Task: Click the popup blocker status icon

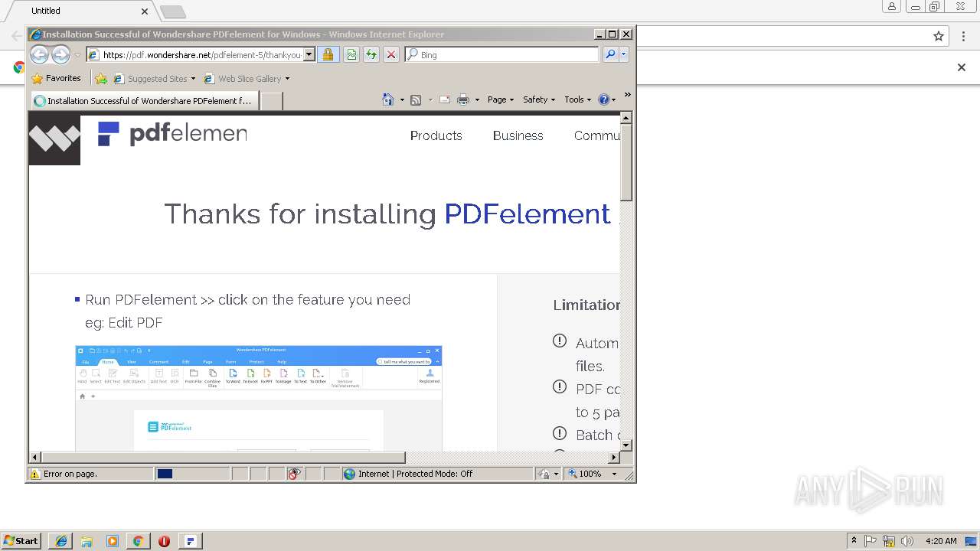Action: click(x=295, y=474)
